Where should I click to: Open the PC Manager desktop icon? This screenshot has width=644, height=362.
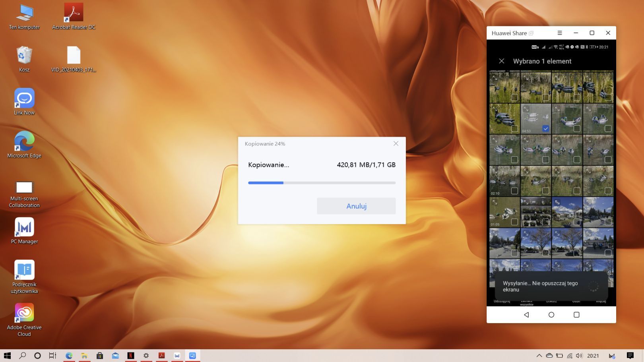click(x=24, y=230)
